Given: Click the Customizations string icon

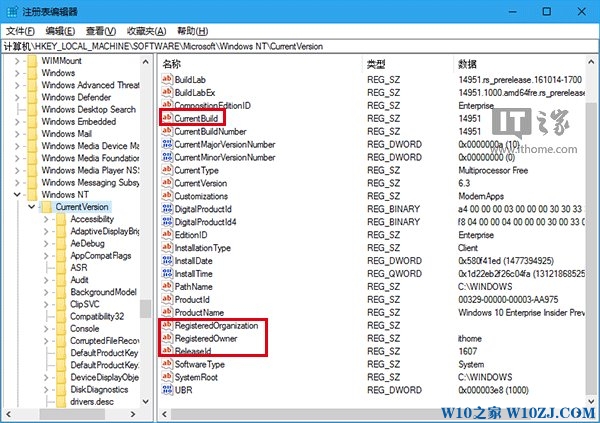Looking at the screenshot, I should tap(167, 196).
